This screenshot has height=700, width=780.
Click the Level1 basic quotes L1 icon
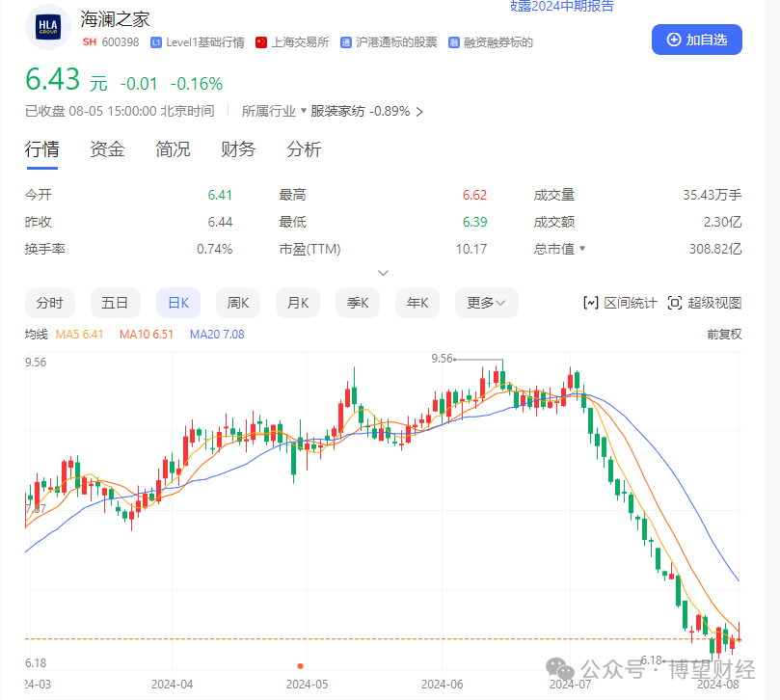point(156,42)
